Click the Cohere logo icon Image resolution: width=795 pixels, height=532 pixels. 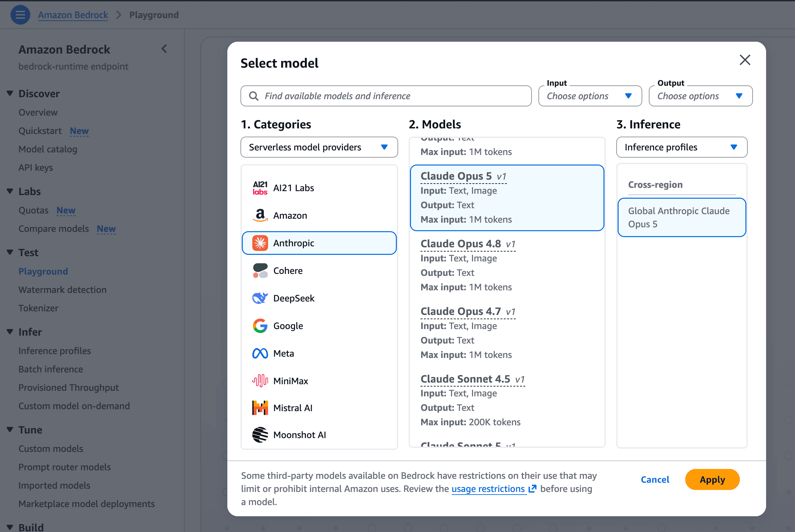coord(260,271)
